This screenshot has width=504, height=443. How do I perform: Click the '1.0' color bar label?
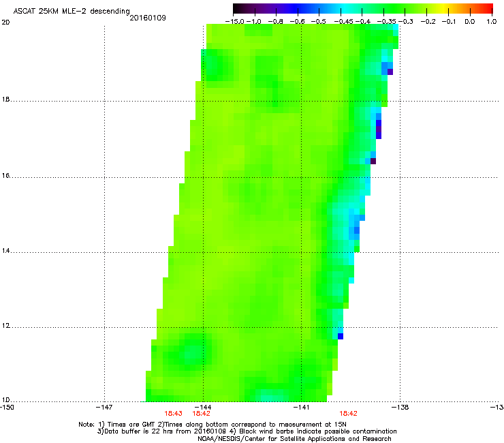coord(492,22)
